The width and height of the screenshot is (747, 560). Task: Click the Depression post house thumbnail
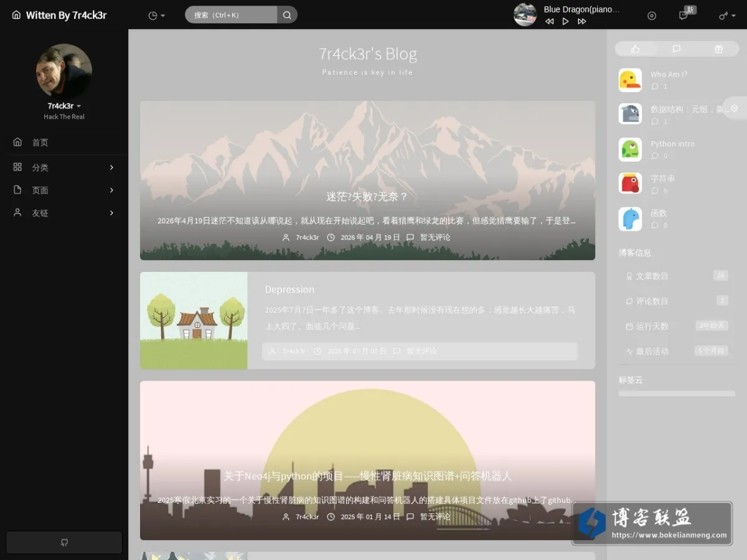(194, 320)
